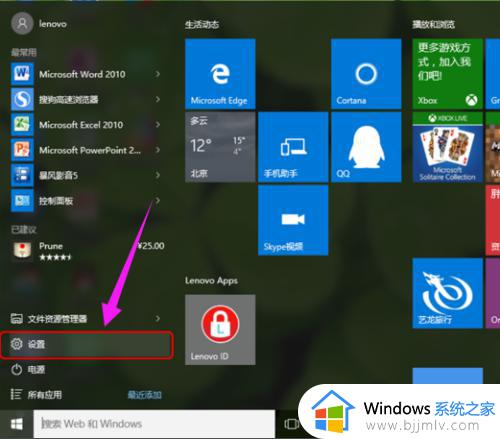Open 暴风影音5 player icon
Screen dimensions: 500x439
tap(22, 175)
